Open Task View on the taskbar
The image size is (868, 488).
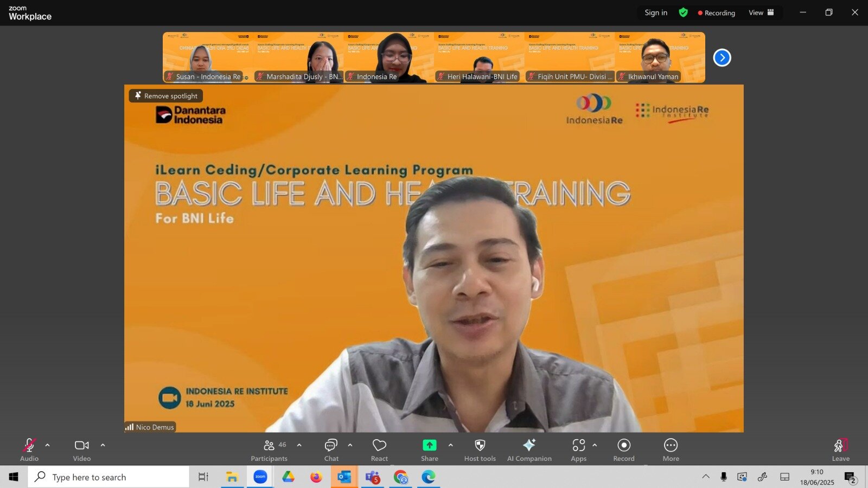click(203, 477)
